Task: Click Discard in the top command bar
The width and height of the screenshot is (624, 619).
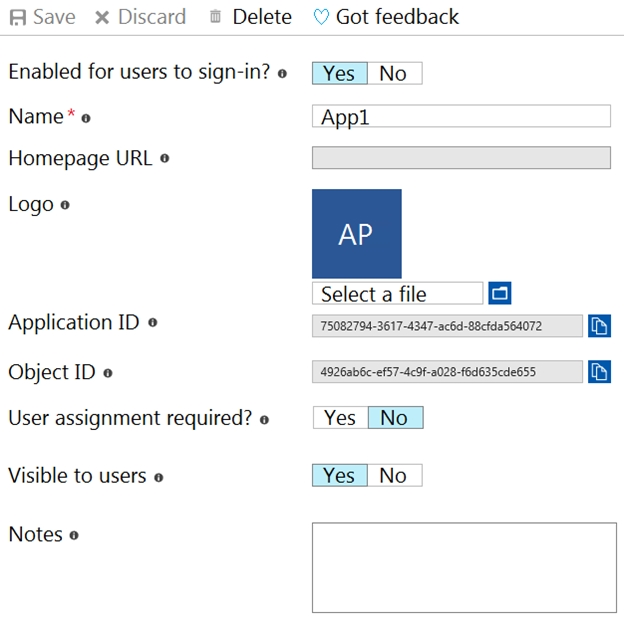Action: (x=140, y=17)
